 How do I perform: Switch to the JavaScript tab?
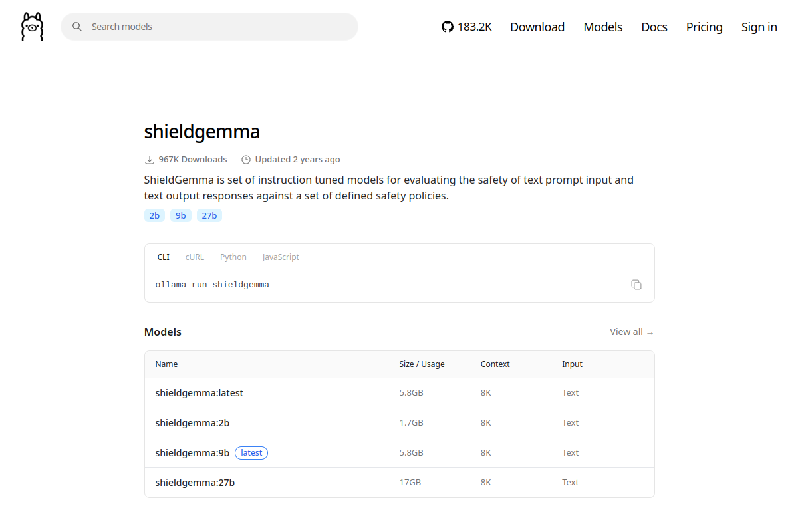pos(281,257)
